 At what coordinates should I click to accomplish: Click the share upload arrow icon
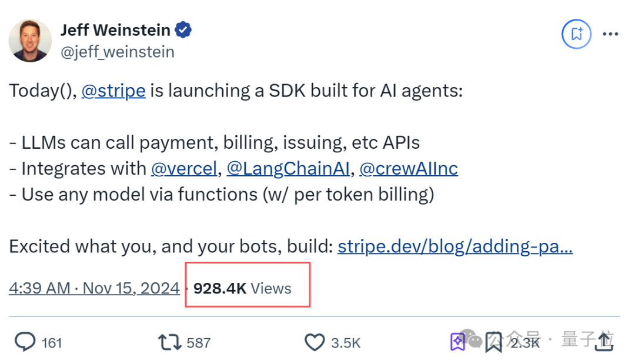tap(604, 342)
